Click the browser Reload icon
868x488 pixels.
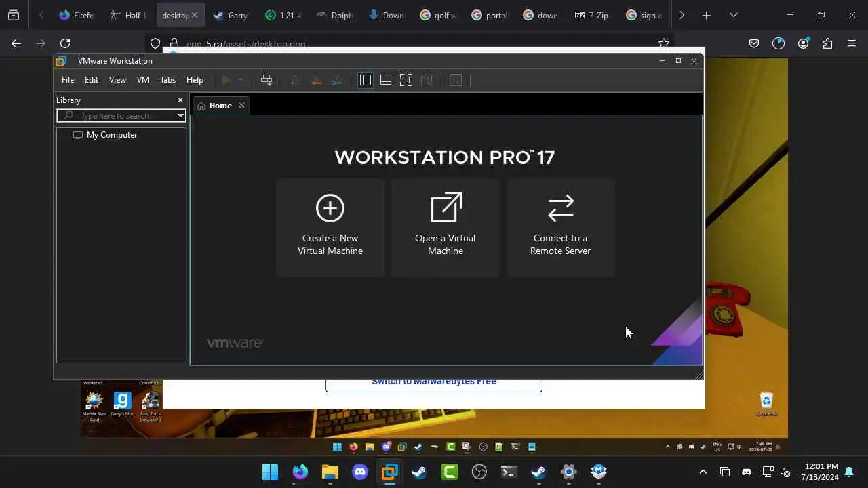point(65,43)
